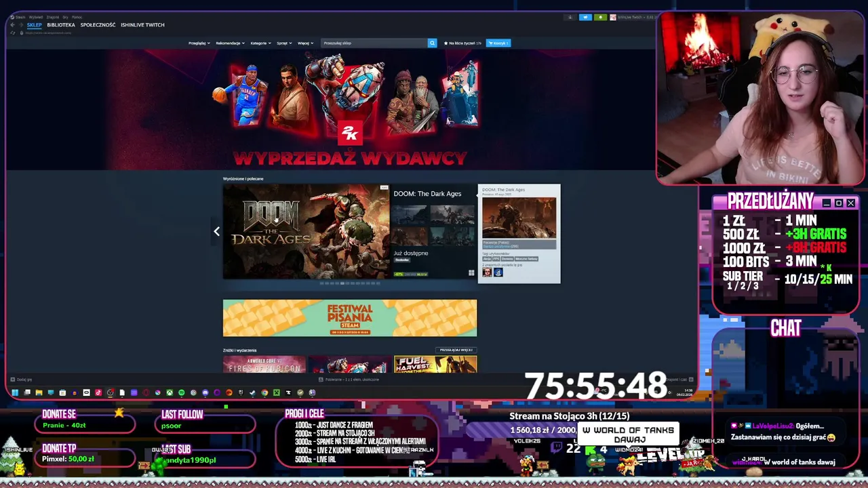The image size is (868, 488).
Task: Open File Explorer from the taskbar
Action: (x=39, y=392)
